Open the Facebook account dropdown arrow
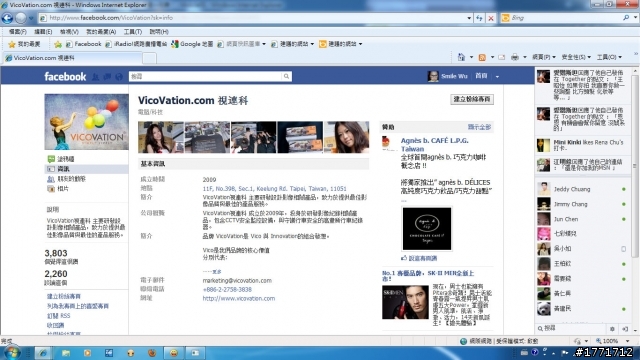 click(x=497, y=76)
